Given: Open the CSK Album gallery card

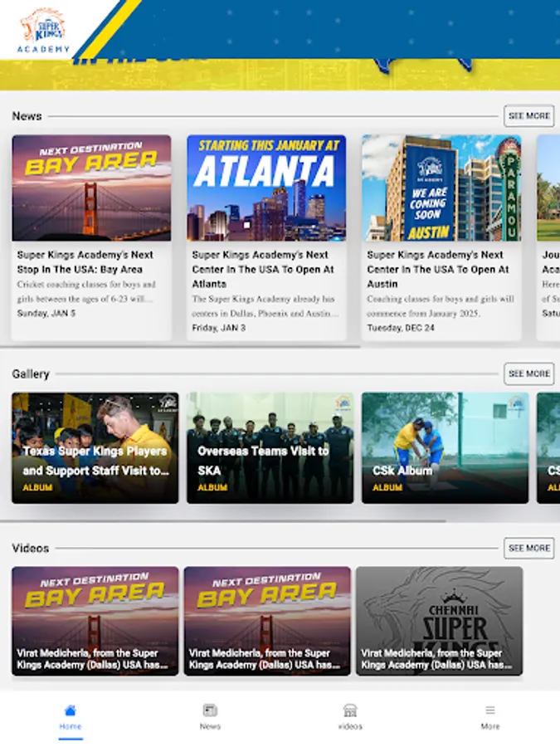Looking at the screenshot, I should point(446,448).
